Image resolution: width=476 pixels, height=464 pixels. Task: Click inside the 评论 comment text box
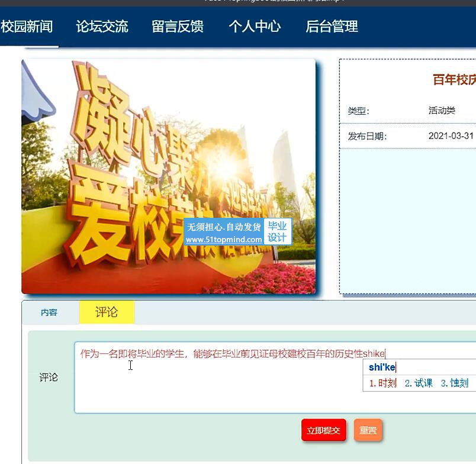(x=275, y=378)
